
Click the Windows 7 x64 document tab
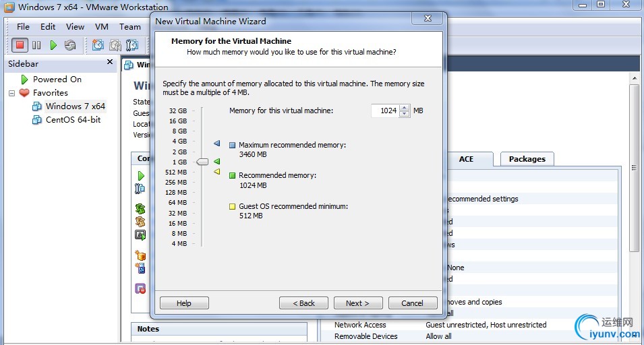137,65
